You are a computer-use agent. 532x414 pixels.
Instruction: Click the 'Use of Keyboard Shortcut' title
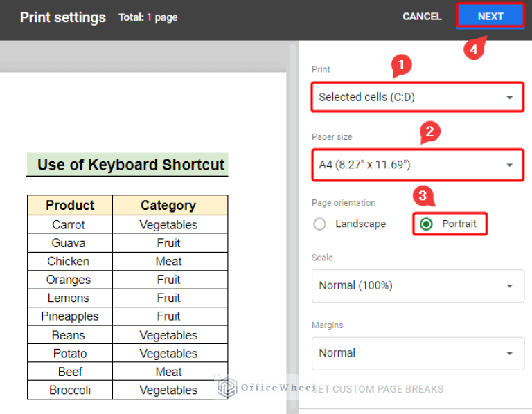[130, 165]
